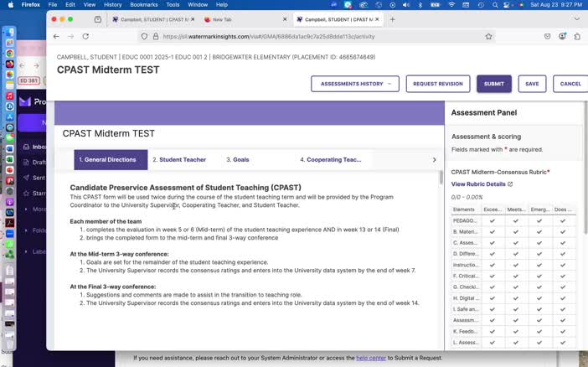
Task: Select Exceeds rating for PEDAGO... row
Action: 493,220
